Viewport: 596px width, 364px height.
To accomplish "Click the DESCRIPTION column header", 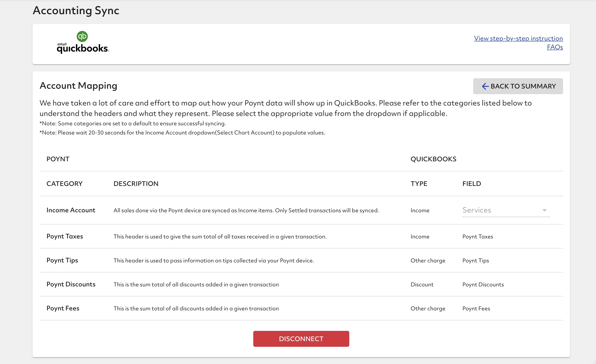I will point(136,184).
